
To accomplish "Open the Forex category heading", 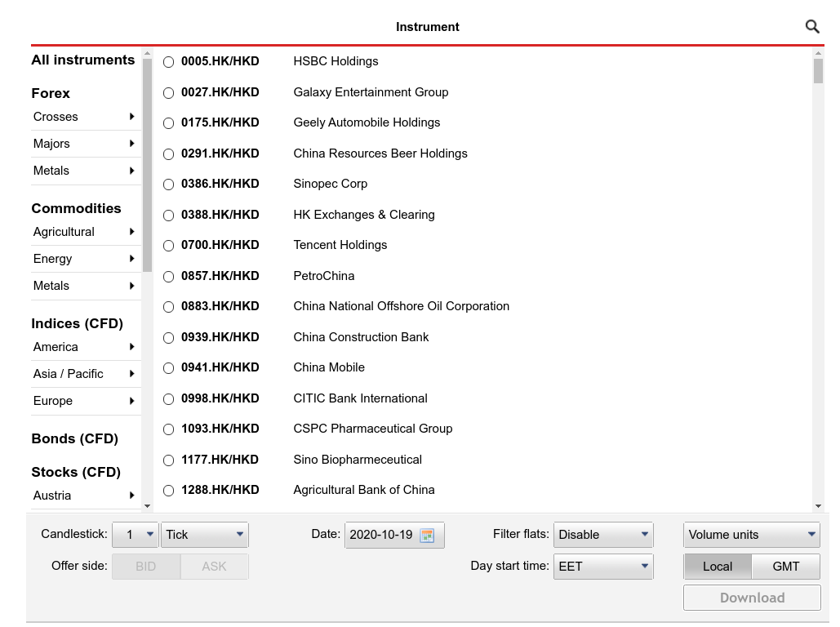I will click(x=51, y=93).
